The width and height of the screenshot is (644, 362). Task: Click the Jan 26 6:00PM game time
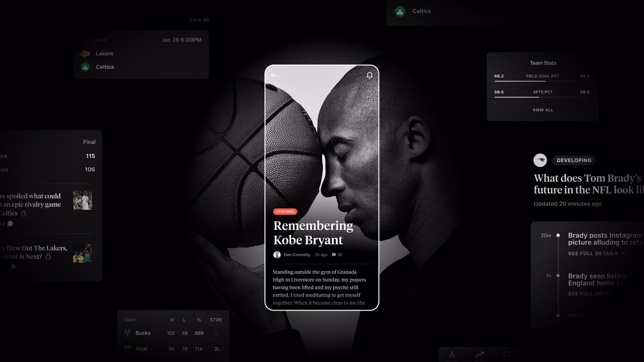(182, 40)
